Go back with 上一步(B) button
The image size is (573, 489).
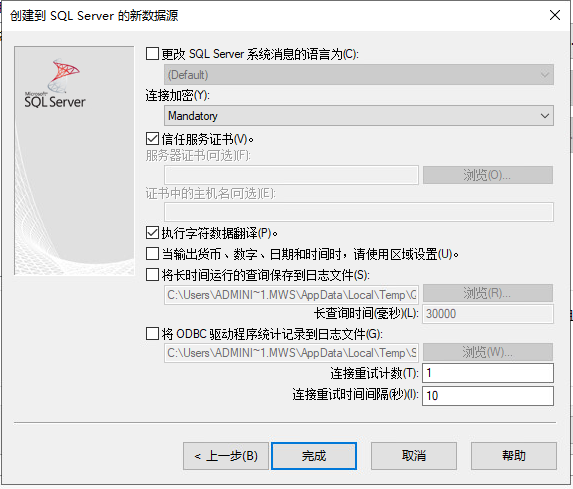(x=226, y=456)
